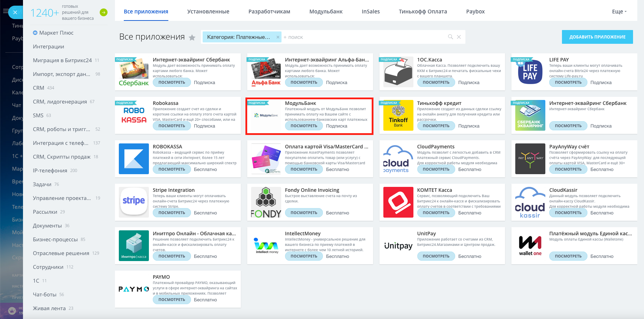Click the LIFE PAY app icon

(x=530, y=72)
